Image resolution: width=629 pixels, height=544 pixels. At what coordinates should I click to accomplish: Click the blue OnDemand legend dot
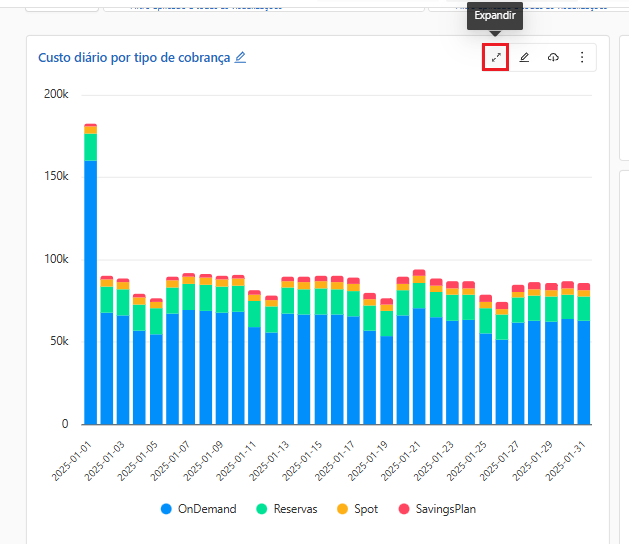tap(167, 509)
